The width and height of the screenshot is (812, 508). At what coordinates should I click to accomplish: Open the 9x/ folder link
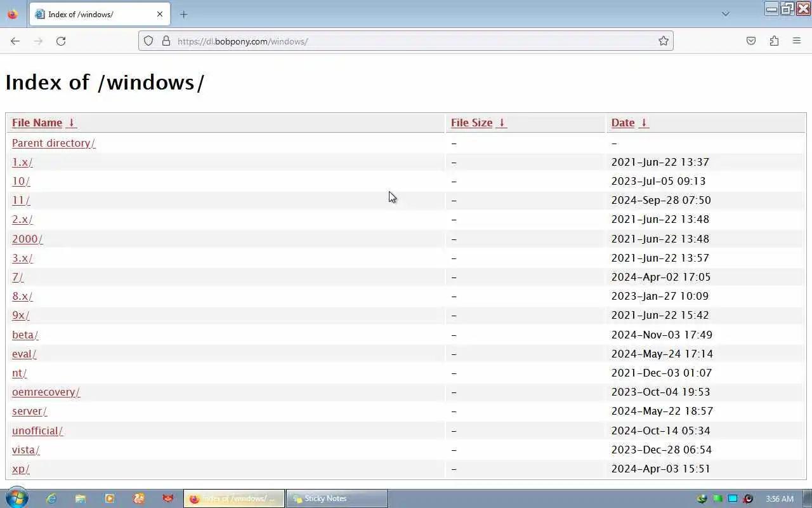(x=21, y=315)
